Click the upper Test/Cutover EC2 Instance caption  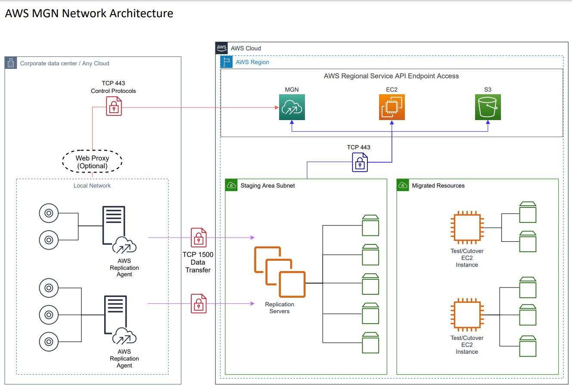[467, 258]
